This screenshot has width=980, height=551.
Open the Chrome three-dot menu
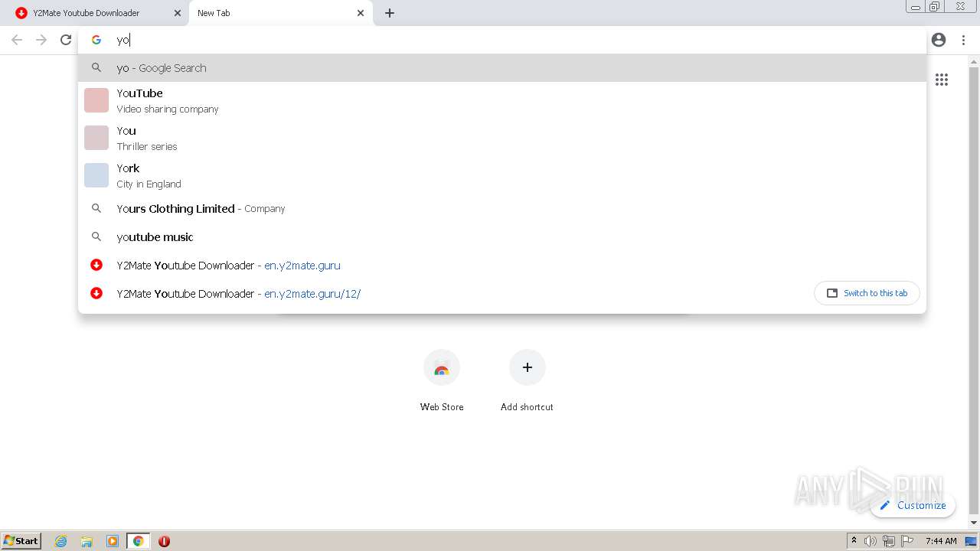coord(963,40)
